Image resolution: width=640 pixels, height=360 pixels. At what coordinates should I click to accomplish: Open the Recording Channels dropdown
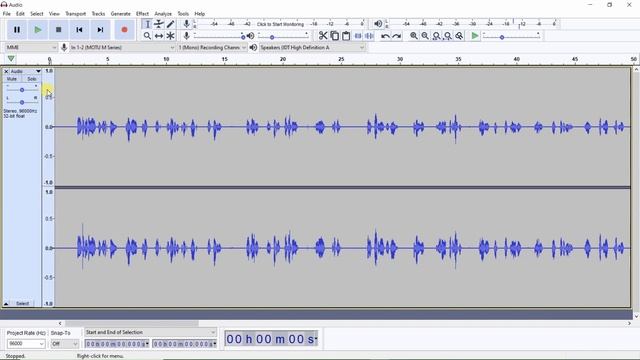[x=212, y=48]
